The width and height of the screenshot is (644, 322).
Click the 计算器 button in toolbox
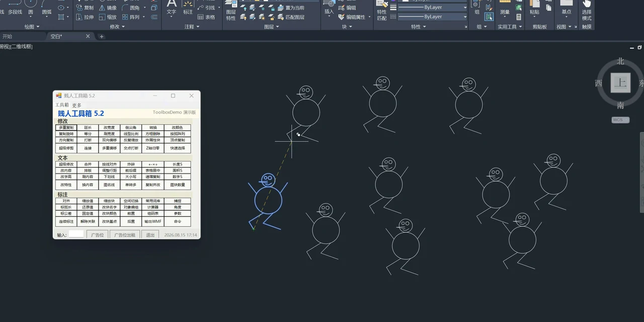tap(153, 207)
